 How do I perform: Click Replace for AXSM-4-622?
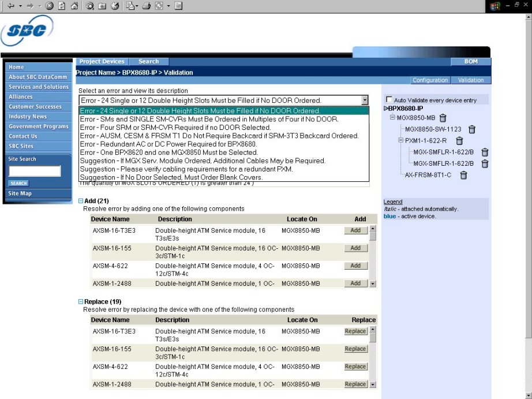pyautogui.click(x=356, y=367)
